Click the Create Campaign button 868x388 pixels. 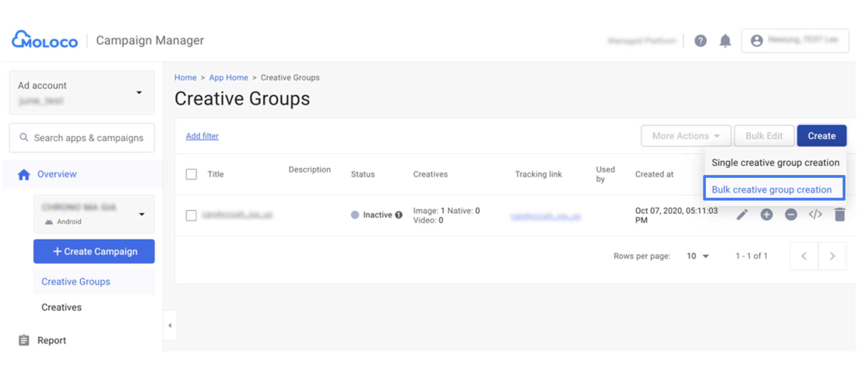94,251
